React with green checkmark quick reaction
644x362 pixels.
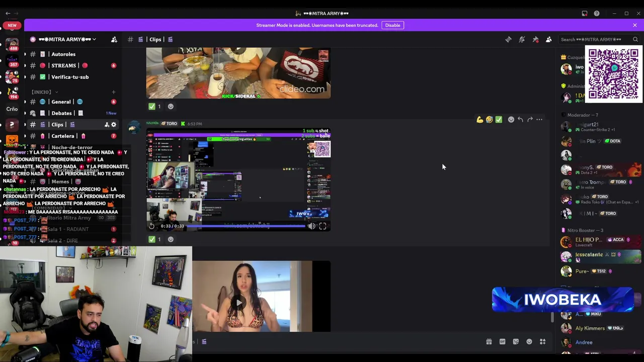pos(499,120)
